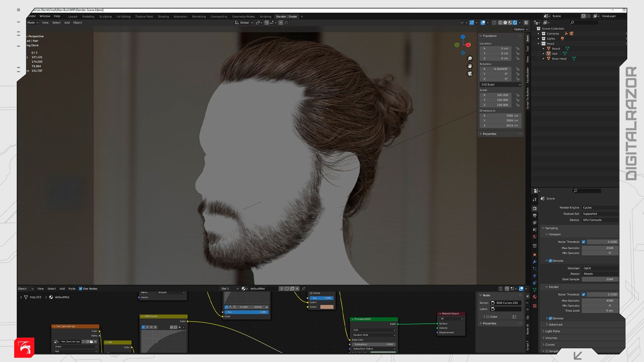Open the Material properties tab icon
Viewport: 644px width, 362px height.
pyautogui.click(x=535, y=297)
